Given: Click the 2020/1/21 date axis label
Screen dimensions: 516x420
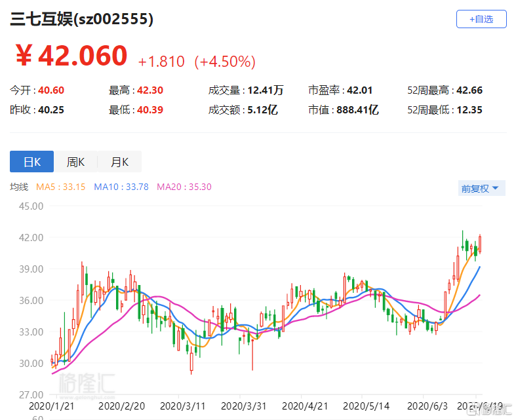Looking at the screenshot, I should tap(52, 406).
